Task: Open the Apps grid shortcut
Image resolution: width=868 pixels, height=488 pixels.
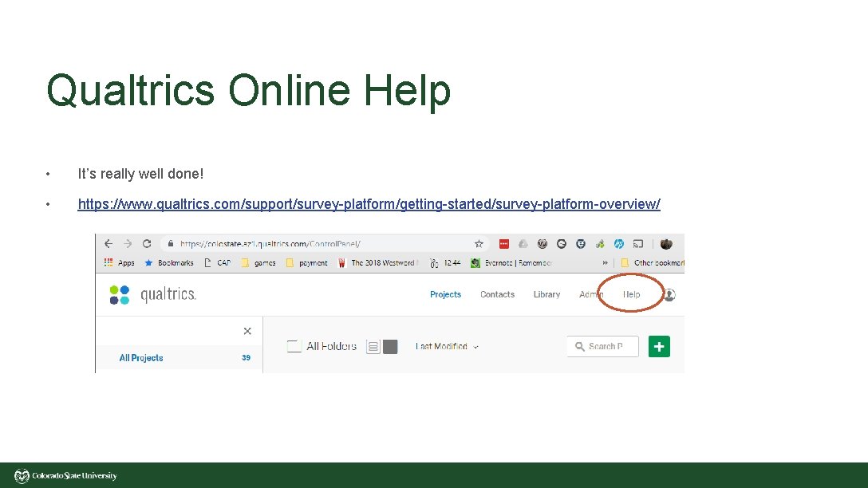Action: point(119,263)
